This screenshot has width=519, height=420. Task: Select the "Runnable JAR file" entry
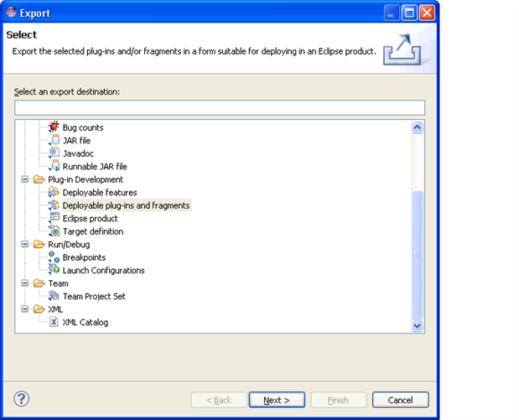point(95,166)
